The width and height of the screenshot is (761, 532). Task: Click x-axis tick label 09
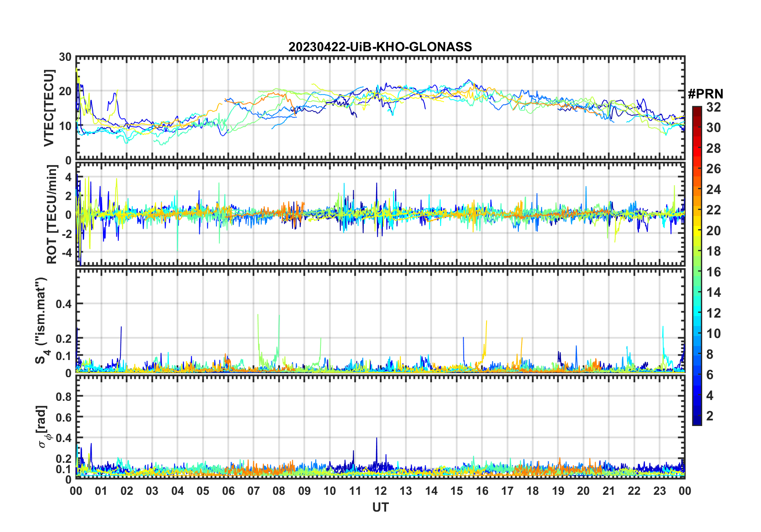304,491
